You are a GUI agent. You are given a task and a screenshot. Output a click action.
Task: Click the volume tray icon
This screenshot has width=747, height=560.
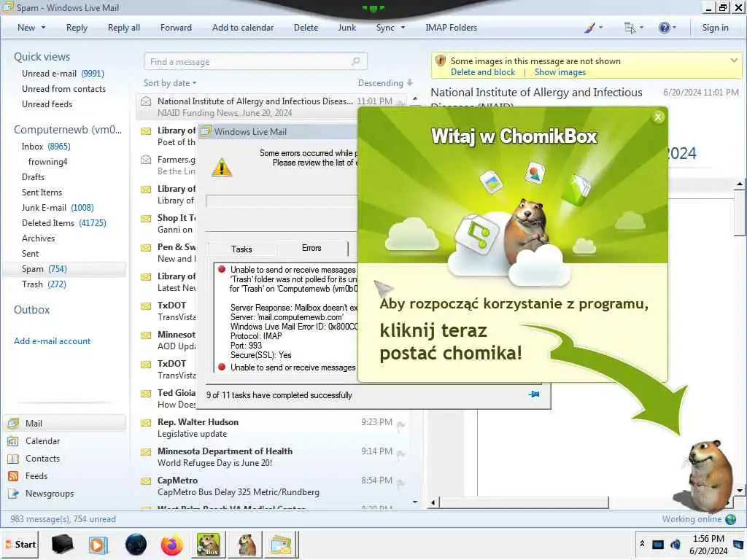pos(675,544)
